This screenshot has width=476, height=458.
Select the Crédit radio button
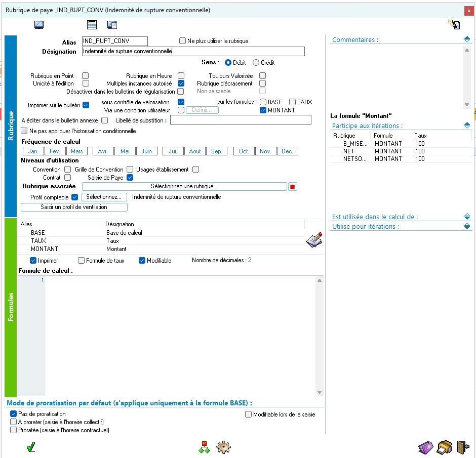(256, 63)
